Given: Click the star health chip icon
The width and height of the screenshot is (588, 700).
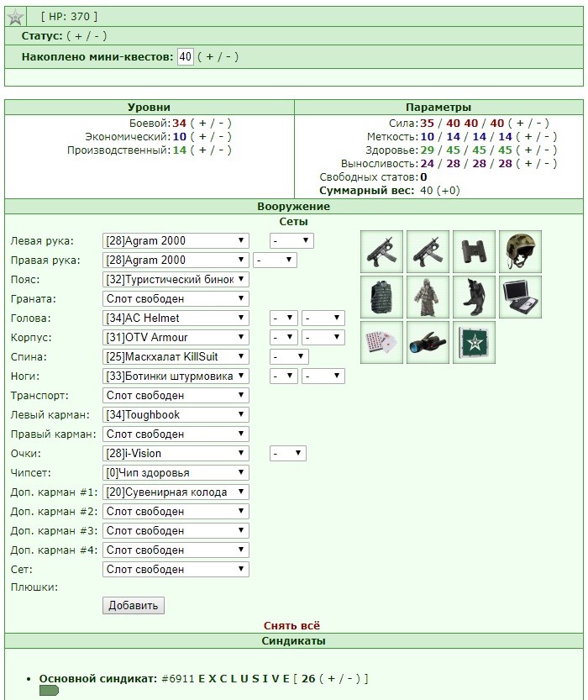Looking at the screenshot, I should click(474, 342).
